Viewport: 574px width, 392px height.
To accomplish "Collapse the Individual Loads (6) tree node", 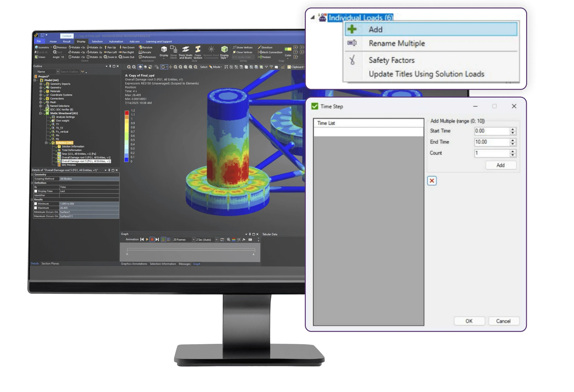I will 313,18.
